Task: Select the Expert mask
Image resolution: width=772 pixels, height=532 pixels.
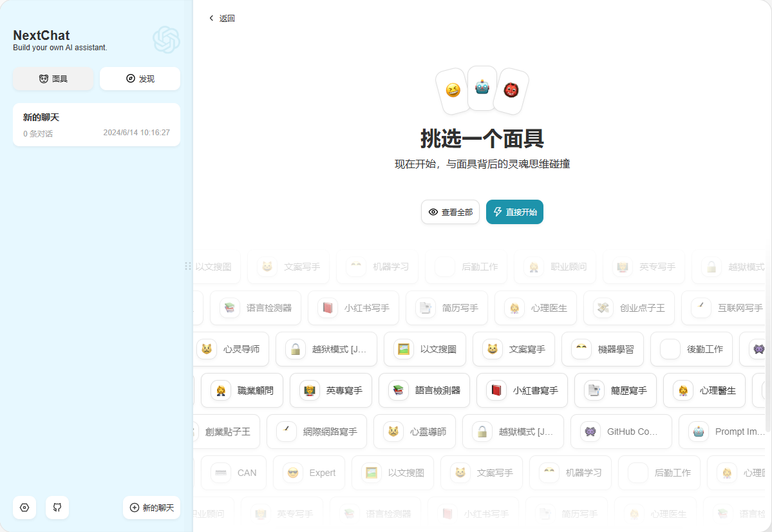Action: pos(308,472)
